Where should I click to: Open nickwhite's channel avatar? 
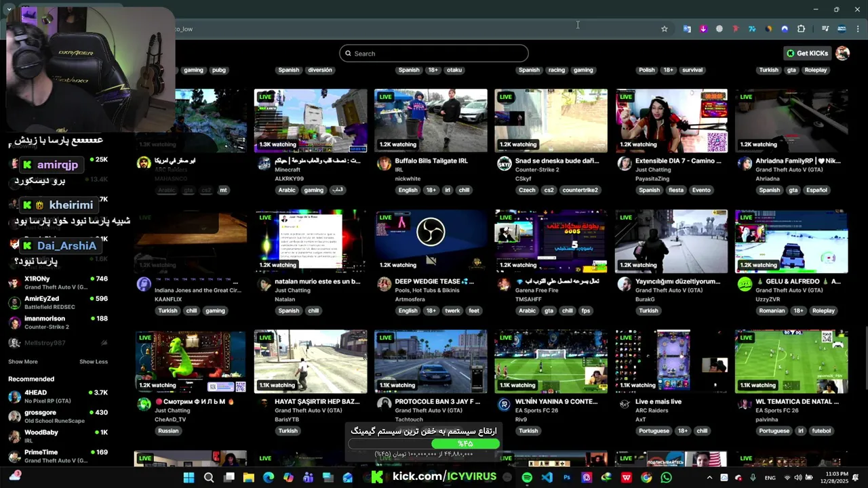pyautogui.click(x=384, y=163)
